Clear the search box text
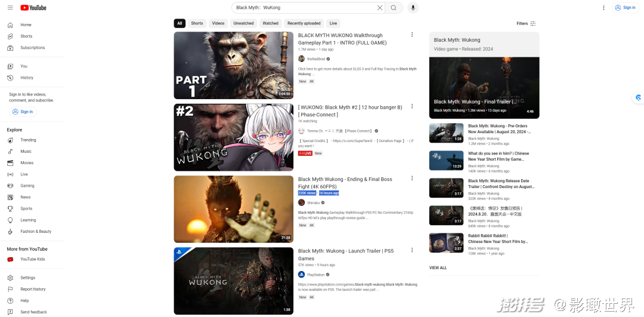Screen dimensions: 644x317 coord(379,8)
